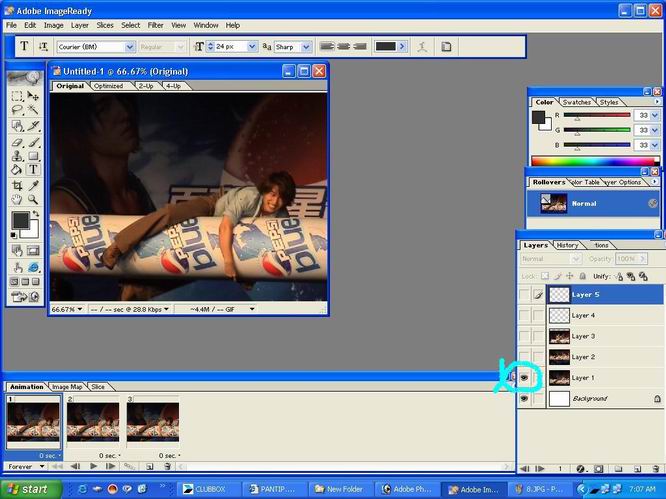This screenshot has height=499, width=666.
Task: Click the foreground color swatch in toolbox
Action: (20, 220)
